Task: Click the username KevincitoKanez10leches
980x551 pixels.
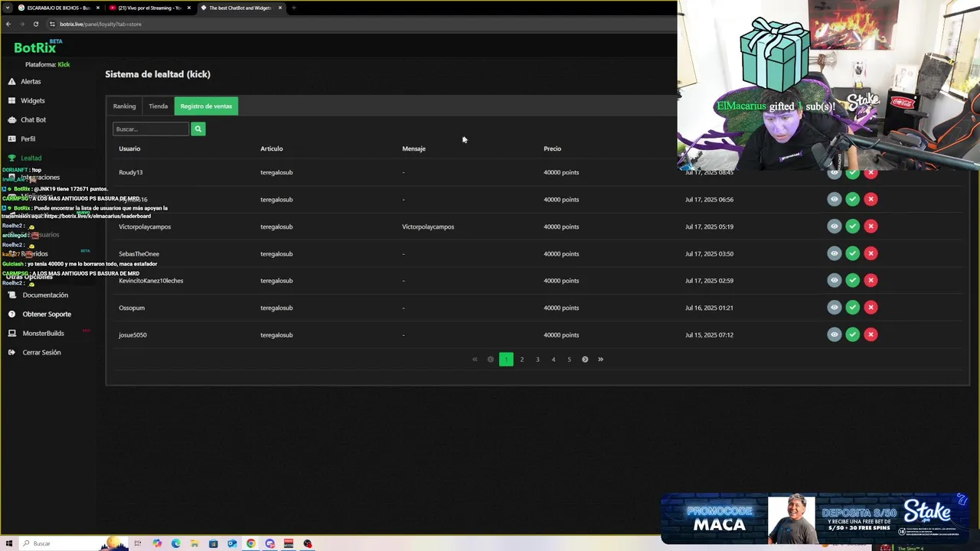Action: (x=151, y=281)
